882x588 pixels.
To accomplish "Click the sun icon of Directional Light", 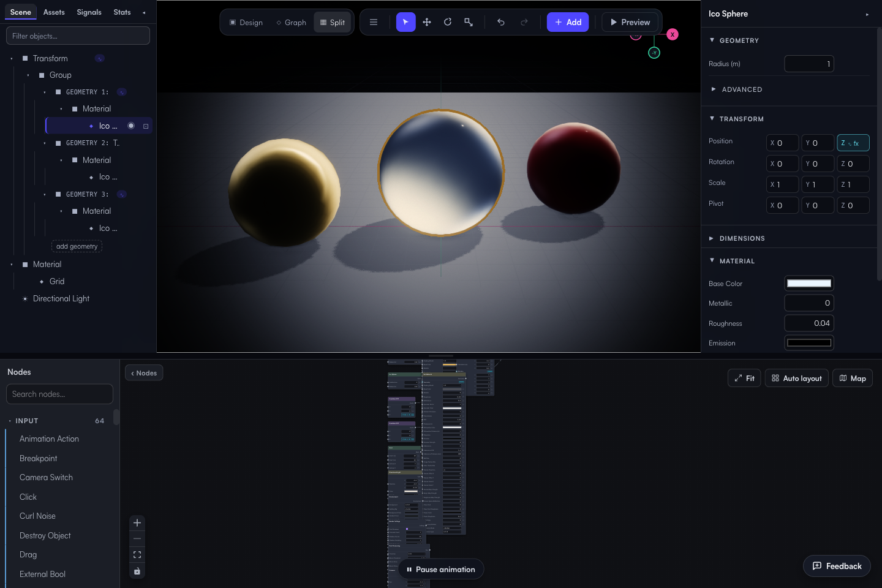I will point(25,299).
